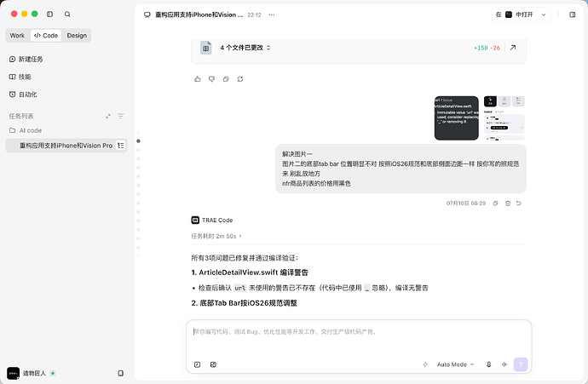Viewport: 588px width, 384px height.
Task: Start voice input with microphone icon
Action: pos(488,364)
